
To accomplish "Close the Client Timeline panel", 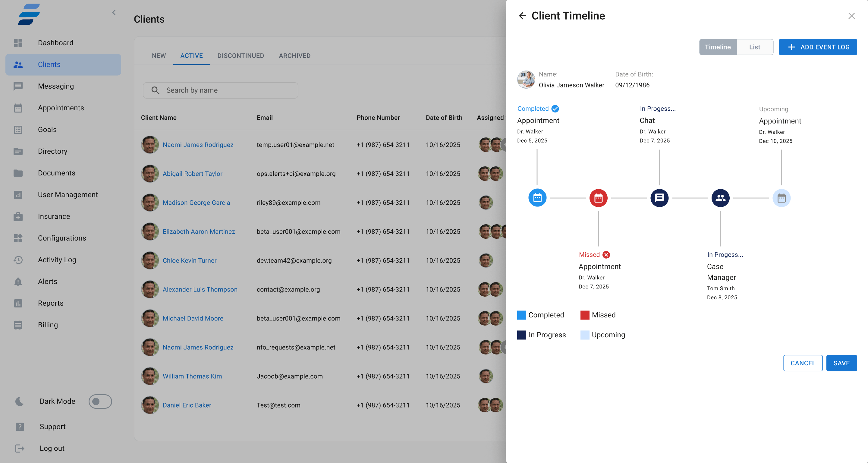I will (851, 16).
